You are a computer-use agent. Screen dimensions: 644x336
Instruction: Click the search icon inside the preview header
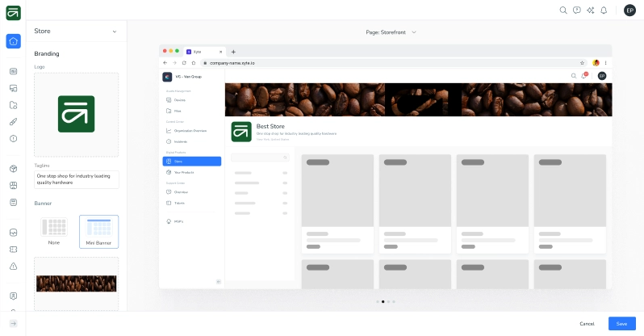click(x=573, y=76)
